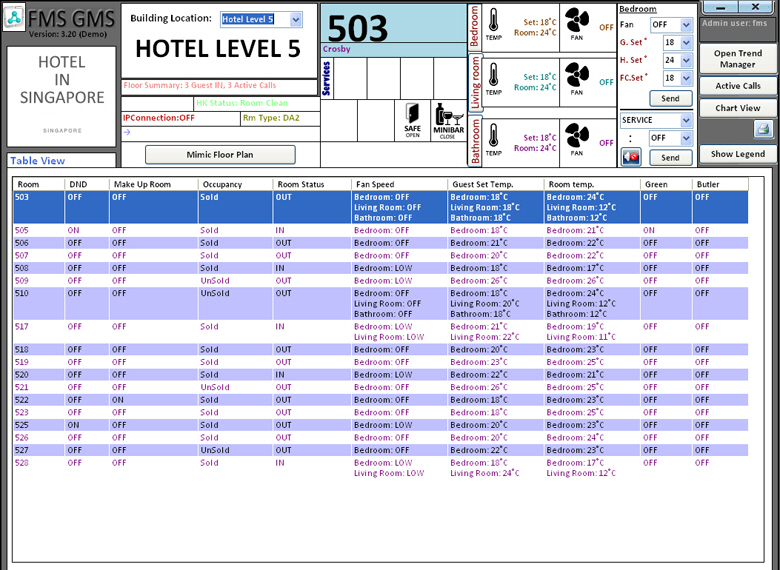Click the Bedroom thermometer temp icon

(494, 26)
